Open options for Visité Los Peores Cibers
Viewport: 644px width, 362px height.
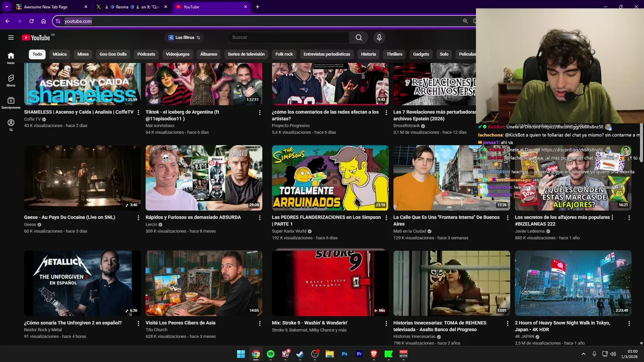260,323
